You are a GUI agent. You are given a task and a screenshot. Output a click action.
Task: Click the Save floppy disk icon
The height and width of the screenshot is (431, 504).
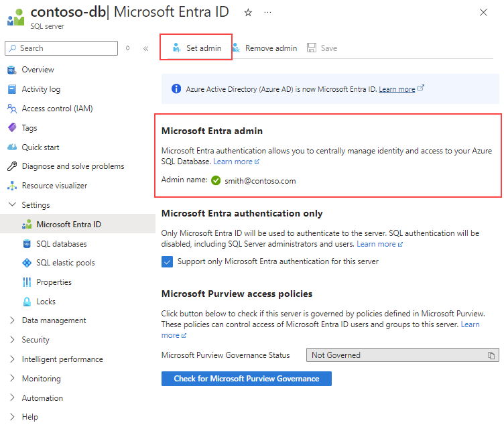pos(312,48)
